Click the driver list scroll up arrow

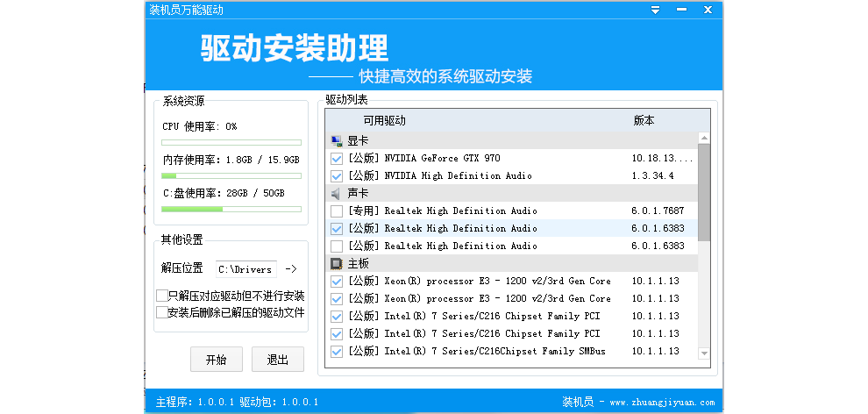point(703,138)
